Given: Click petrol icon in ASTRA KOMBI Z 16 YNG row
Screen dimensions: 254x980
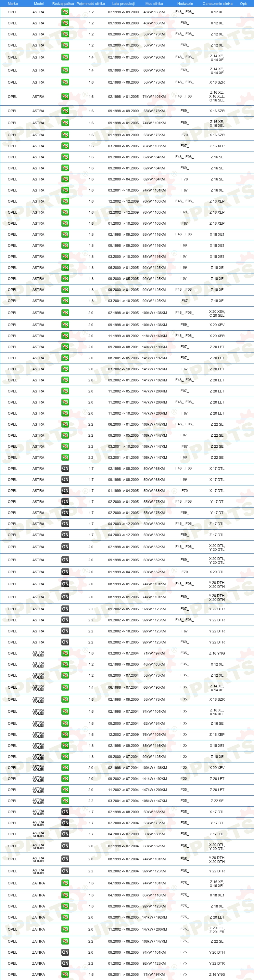Looking at the screenshot, I should coord(65,653).
